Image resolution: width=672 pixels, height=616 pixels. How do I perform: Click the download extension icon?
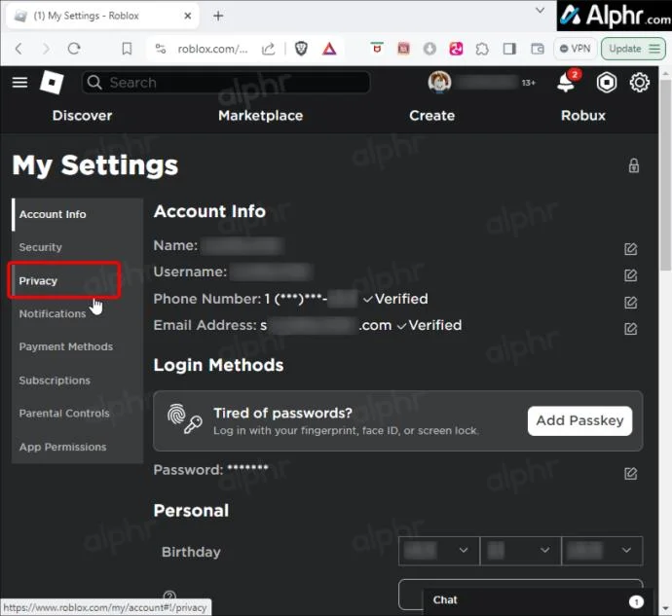[429, 49]
